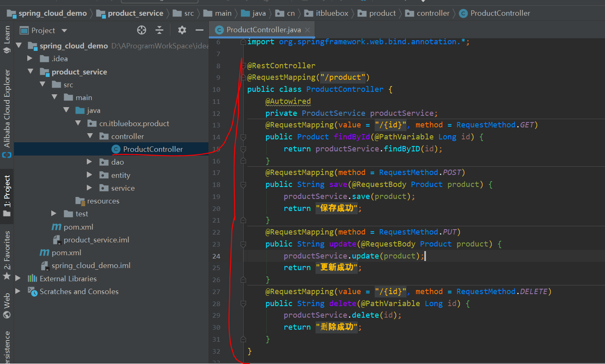The height and width of the screenshot is (364, 605).
Task: Click controller in the breadcrumb bar
Action: (433, 13)
